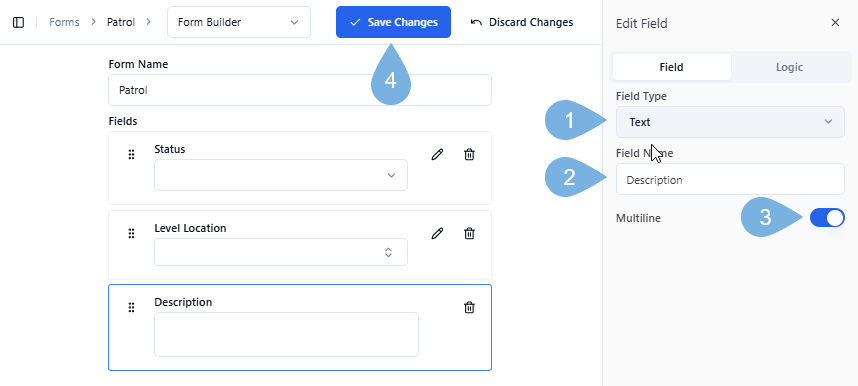Open the Level Location selector
This screenshot has width=858, height=386.
coord(281,252)
